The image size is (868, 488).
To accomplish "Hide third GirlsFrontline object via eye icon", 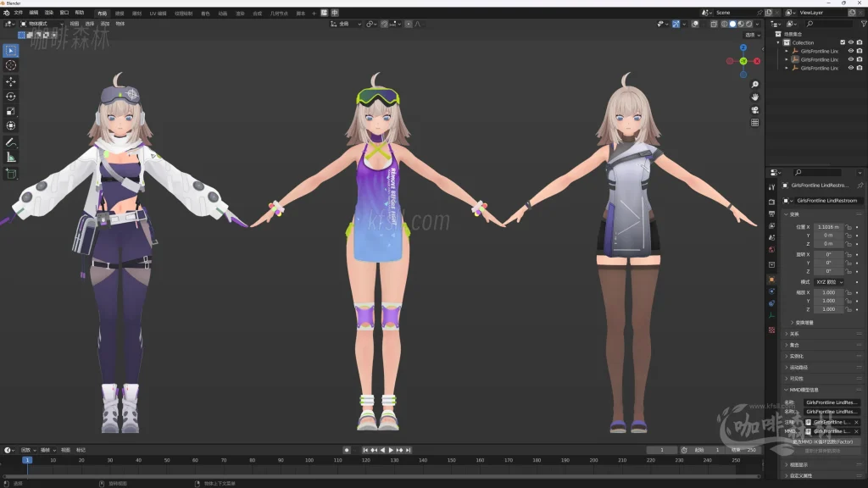I will [x=851, y=68].
